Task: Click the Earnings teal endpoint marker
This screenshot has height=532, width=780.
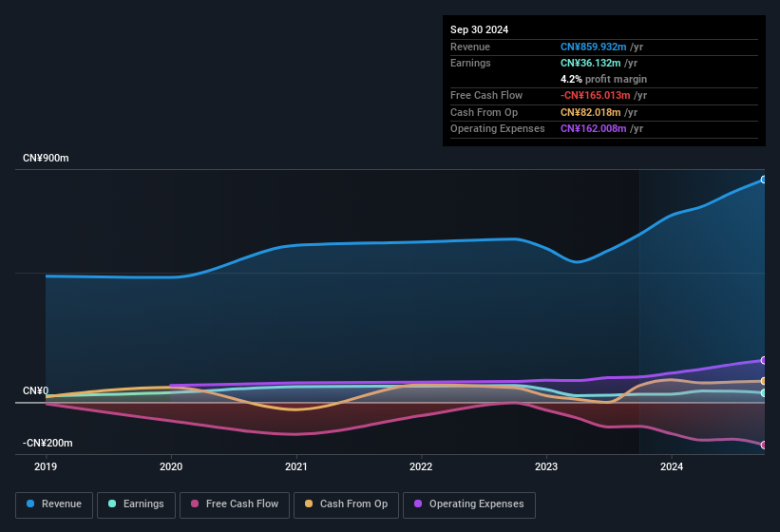Action: [x=764, y=392]
